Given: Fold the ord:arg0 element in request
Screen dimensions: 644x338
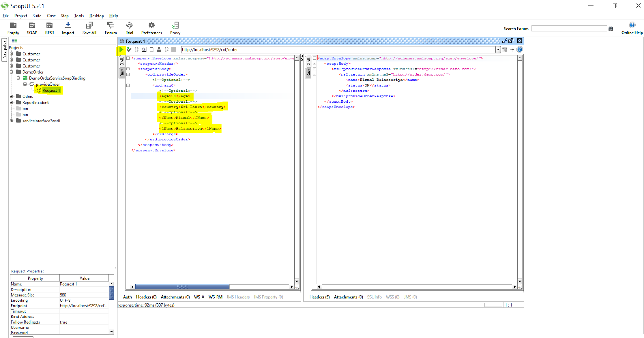Looking at the screenshot, I should [128, 85].
